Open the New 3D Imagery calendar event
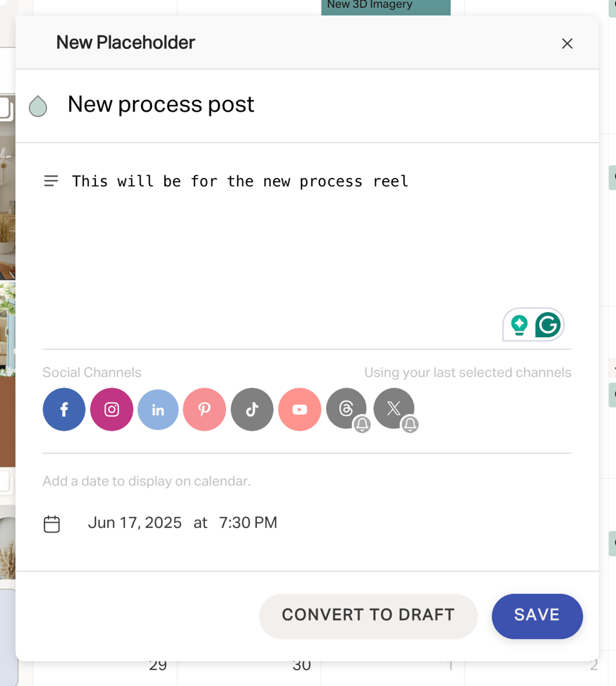Screen dimensions: 616x686 click(x=385, y=5)
